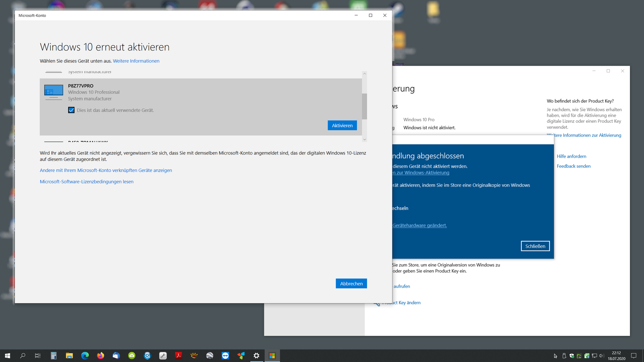This screenshot has height=362, width=644.
Task: Open Thunderbird mail icon in taskbar
Action: [x=116, y=356]
